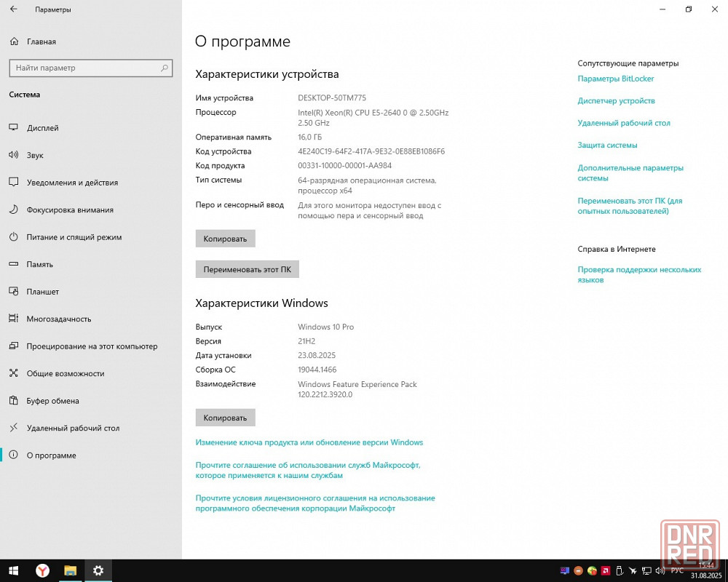Click Копировать under device specifications
This screenshot has height=582, width=728.
225,239
